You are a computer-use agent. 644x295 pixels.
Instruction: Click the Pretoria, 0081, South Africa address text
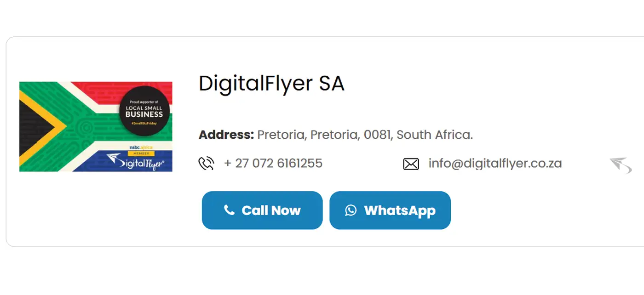point(365,135)
